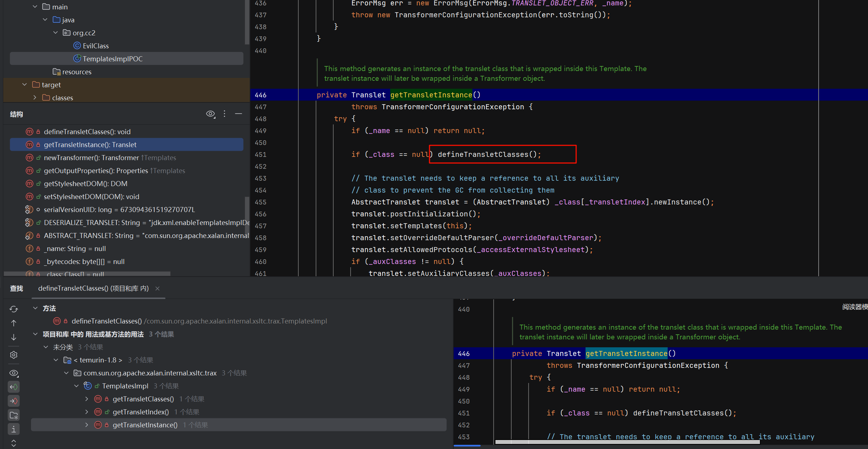Select ABSTRACT_TRANSLET constant in Structure

pyautogui.click(x=147, y=235)
